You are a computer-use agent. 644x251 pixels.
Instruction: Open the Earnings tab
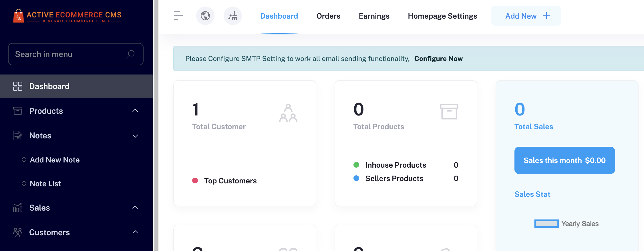tap(374, 16)
